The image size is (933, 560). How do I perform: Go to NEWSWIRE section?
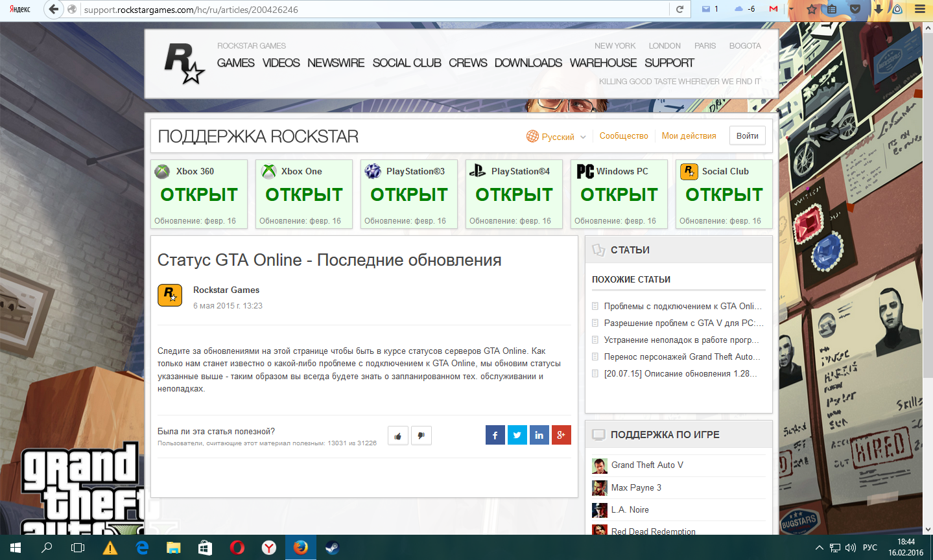(x=336, y=63)
